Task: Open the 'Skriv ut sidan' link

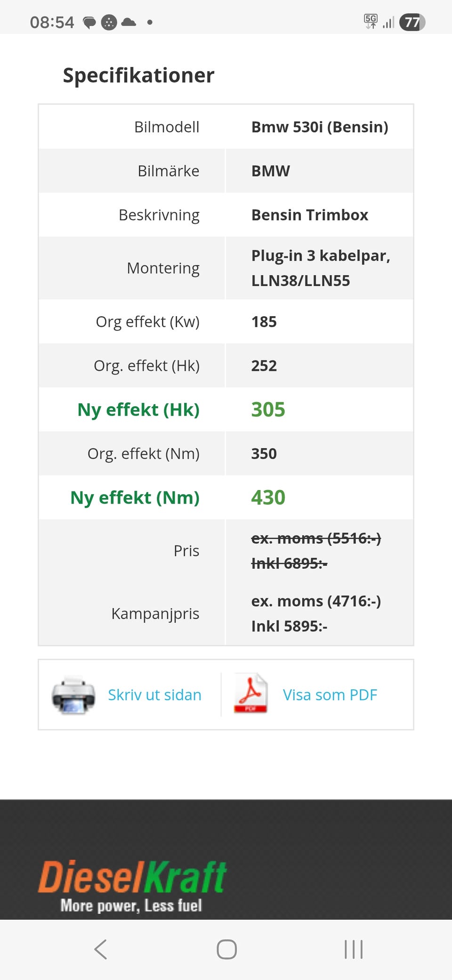Action: (x=154, y=695)
